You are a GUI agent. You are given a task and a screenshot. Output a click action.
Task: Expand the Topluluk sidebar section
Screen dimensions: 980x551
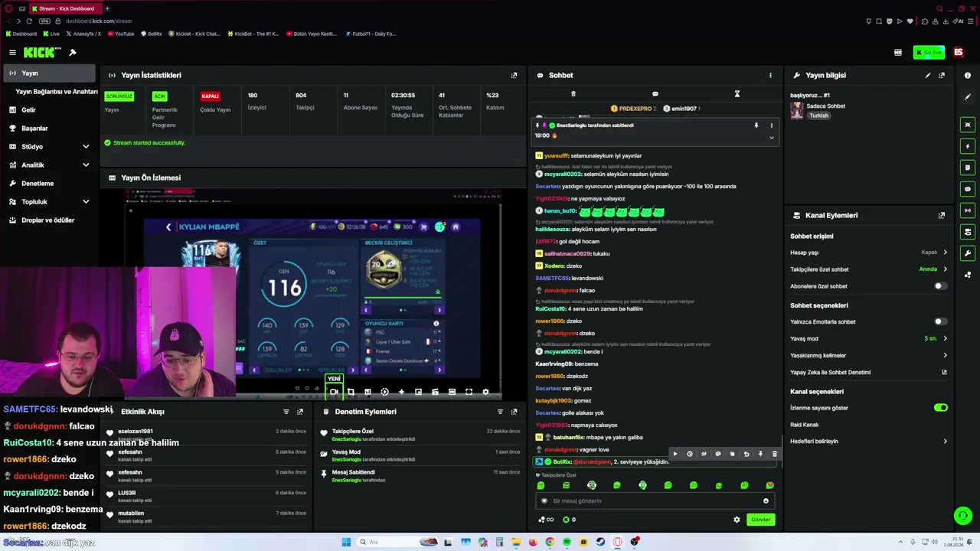tap(49, 202)
